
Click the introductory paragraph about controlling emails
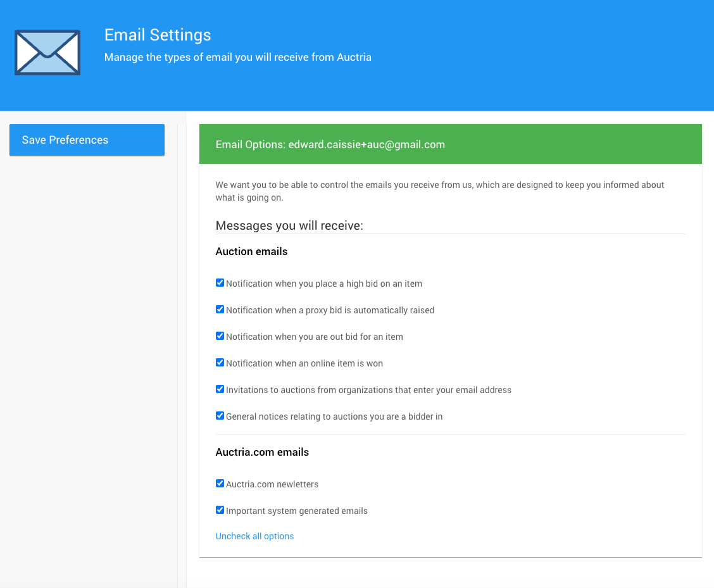coord(439,191)
